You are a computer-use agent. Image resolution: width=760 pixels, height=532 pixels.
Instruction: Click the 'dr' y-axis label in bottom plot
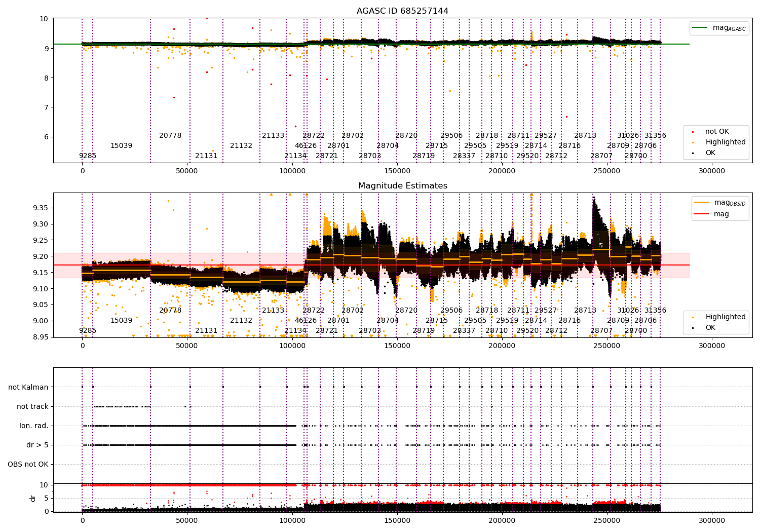tap(33, 499)
